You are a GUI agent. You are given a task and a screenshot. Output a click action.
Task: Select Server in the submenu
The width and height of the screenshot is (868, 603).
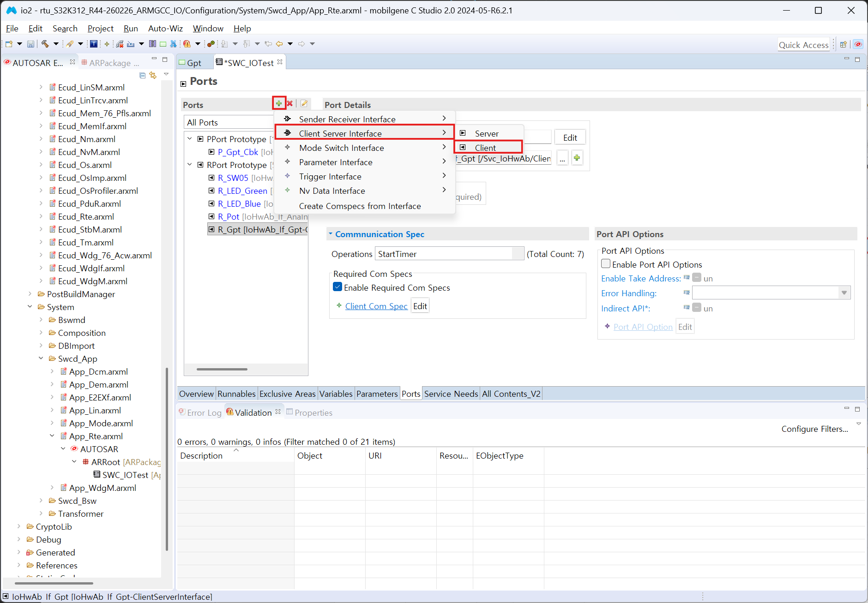[488, 133]
